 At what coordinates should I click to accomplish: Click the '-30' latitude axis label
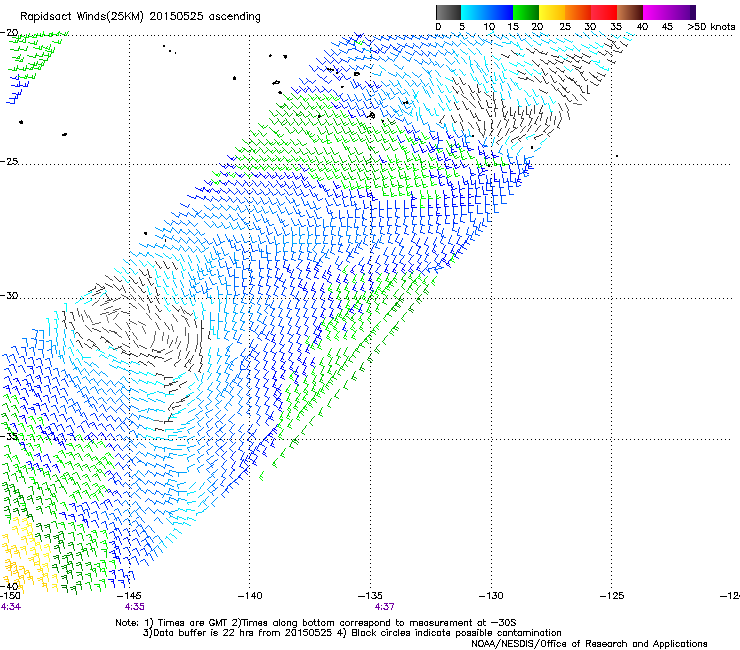[x=9, y=295]
